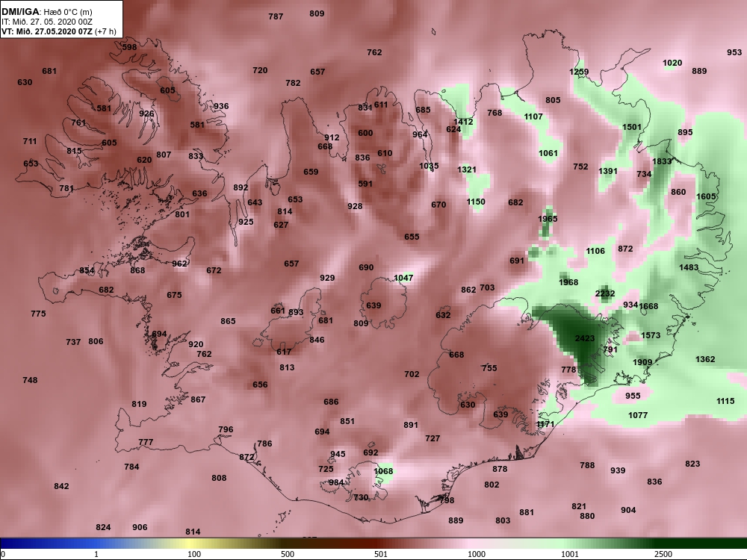This screenshot has height=560, width=747.
Task: Click the map value 953
Action: pos(734,52)
